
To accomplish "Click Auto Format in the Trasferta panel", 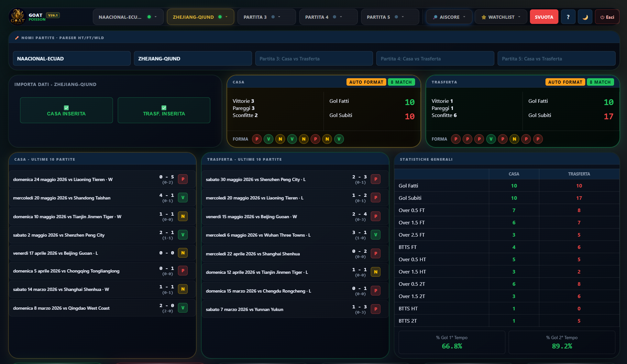I will [x=565, y=82].
